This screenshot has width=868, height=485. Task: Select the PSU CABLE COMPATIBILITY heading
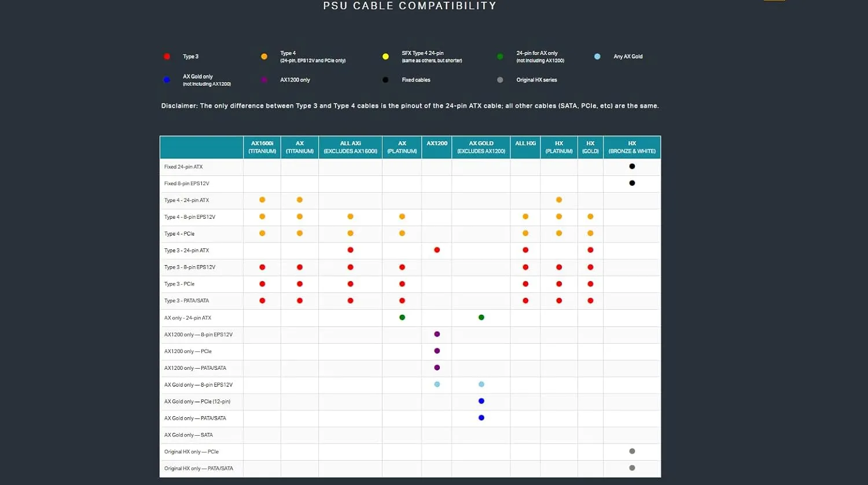coord(410,6)
